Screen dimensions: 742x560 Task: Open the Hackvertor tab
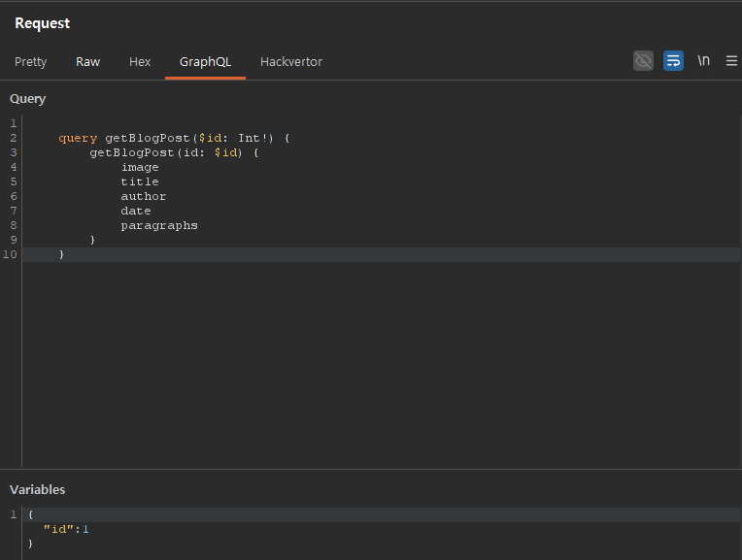click(290, 62)
